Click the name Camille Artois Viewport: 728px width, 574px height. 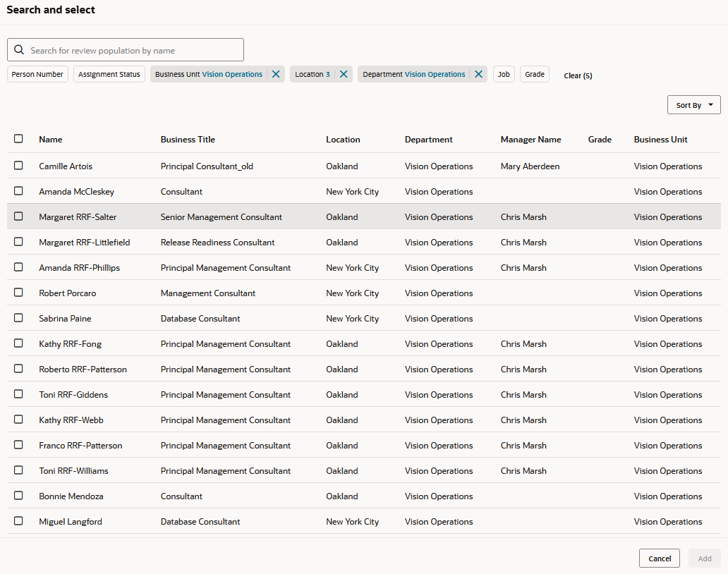click(66, 166)
